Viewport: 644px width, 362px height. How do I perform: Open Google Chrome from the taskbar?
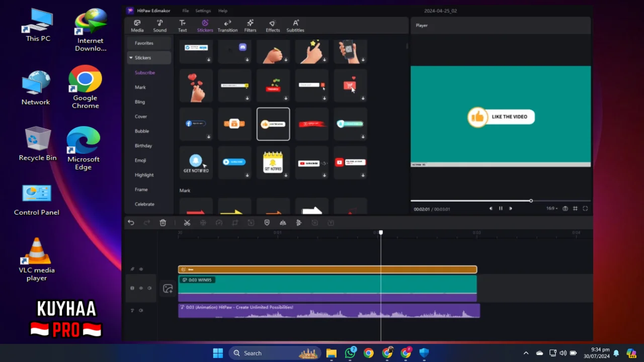(369, 353)
